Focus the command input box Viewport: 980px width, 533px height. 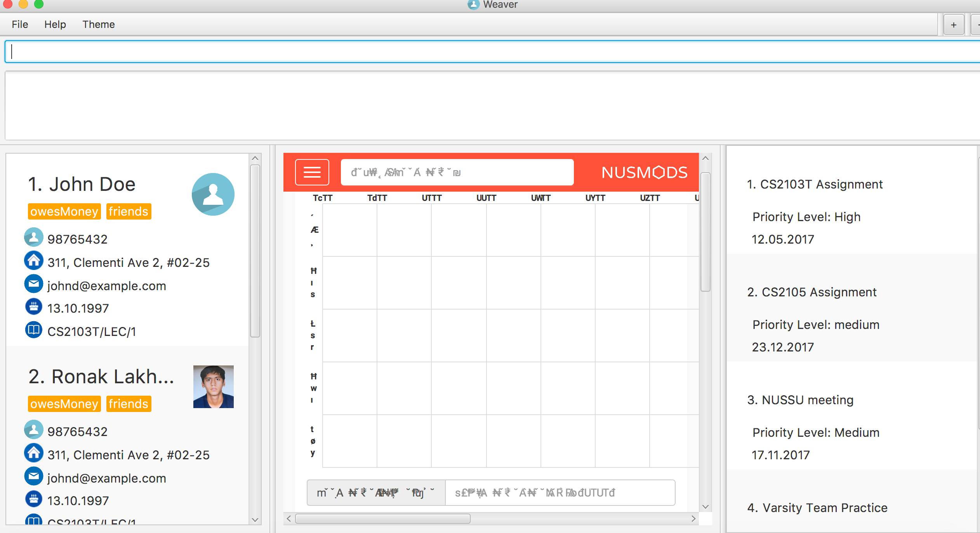[x=489, y=52]
